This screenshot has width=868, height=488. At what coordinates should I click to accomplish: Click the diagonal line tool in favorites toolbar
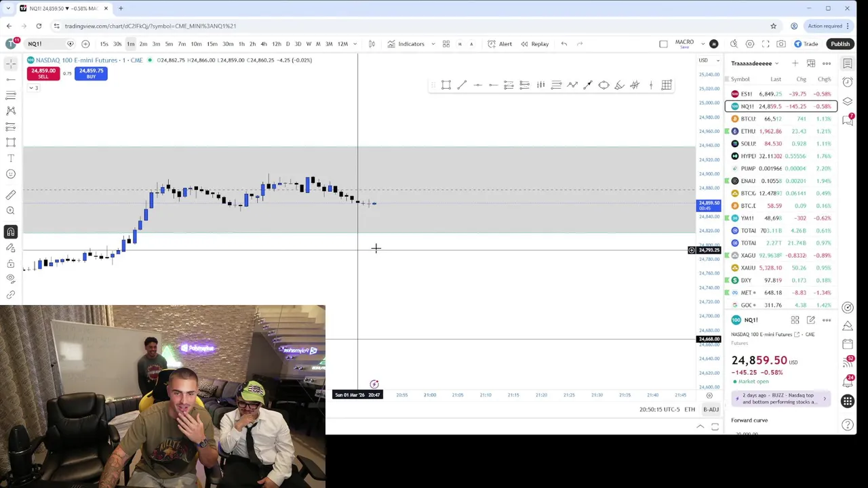[462, 85]
